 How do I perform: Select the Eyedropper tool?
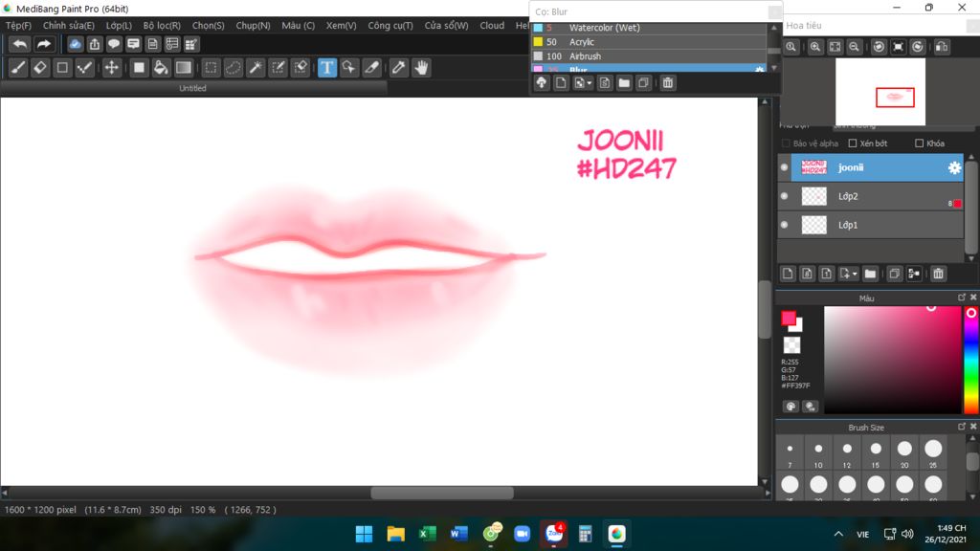pyautogui.click(x=399, y=68)
